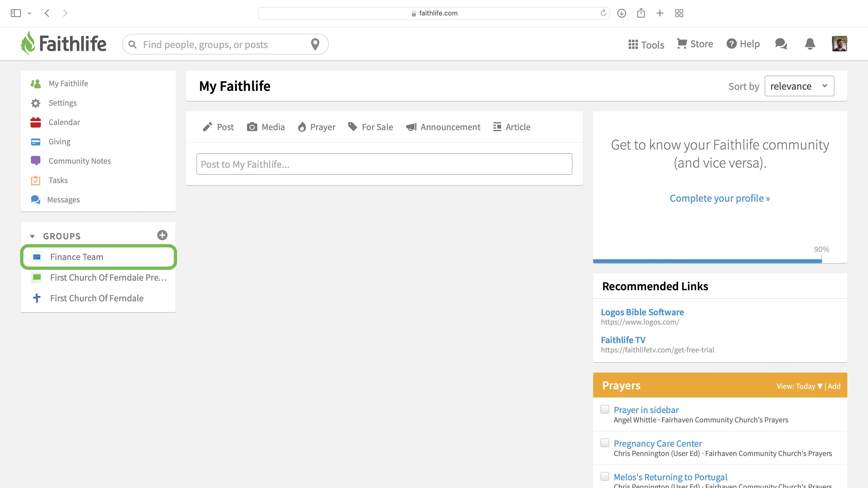Click the user profile avatar
The height and width of the screenshot is (488, 868).
point(839,44)
